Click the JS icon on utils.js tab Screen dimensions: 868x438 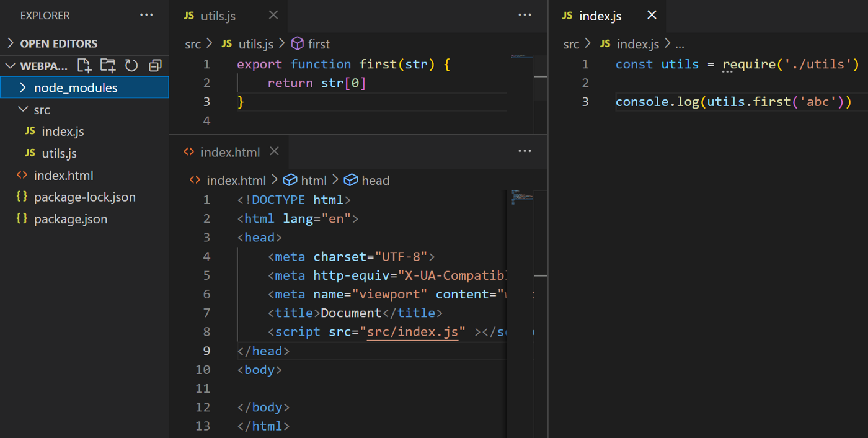(189, 16)
